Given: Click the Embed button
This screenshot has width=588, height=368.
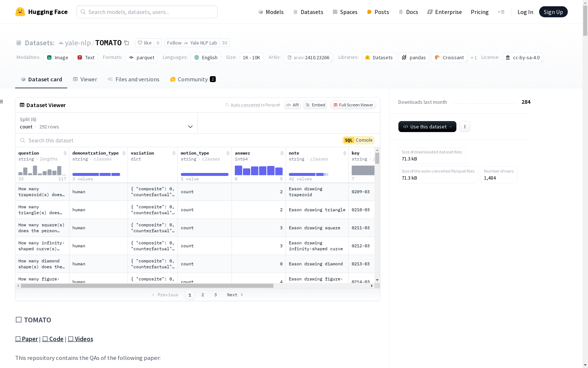Looking at the screenshot, I should 315,105.
